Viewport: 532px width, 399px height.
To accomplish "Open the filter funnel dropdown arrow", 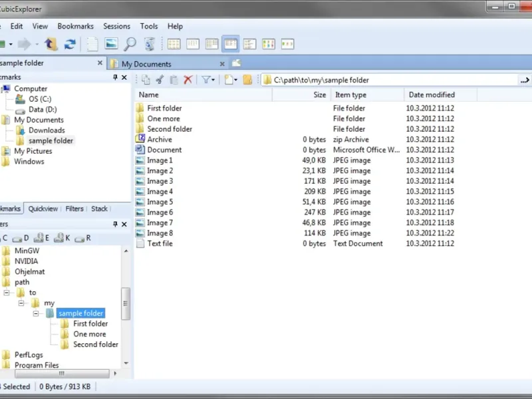I will tap(213, 80).
